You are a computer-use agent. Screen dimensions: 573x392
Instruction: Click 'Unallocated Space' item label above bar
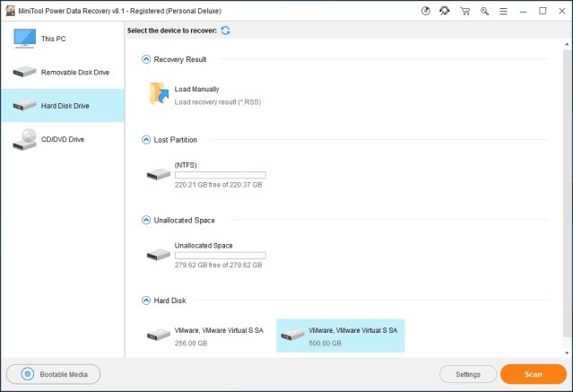coord(204,246)
